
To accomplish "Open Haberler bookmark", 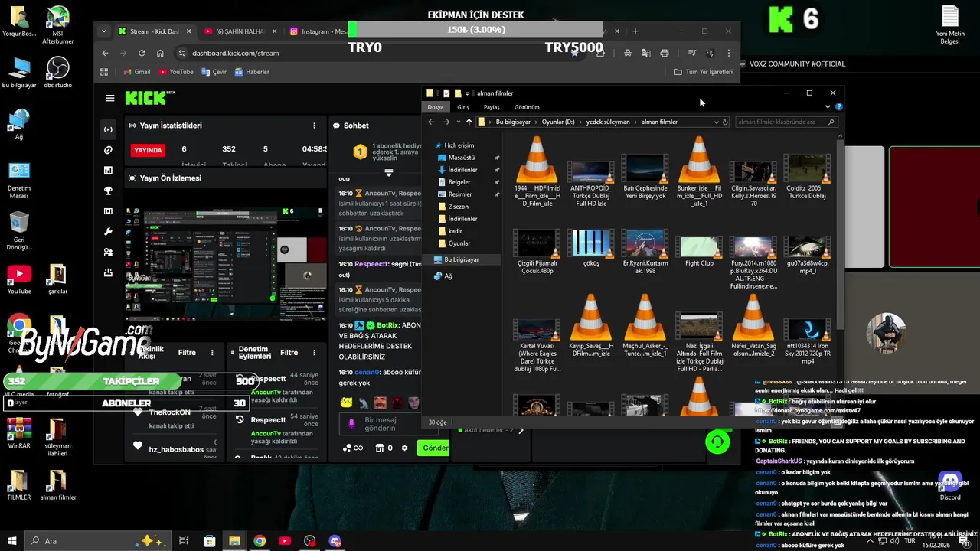I will point(252,72).
